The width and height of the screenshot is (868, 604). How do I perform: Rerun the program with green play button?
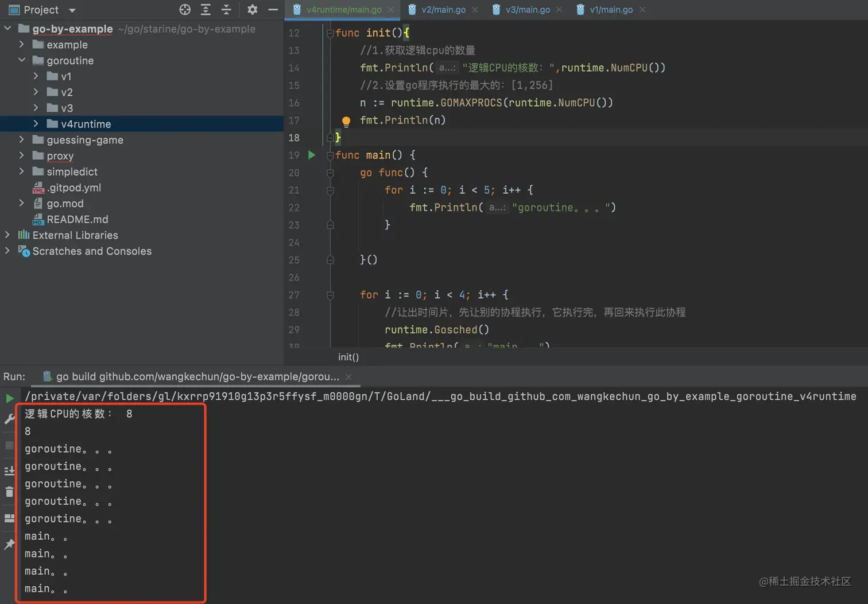point(10,398)
